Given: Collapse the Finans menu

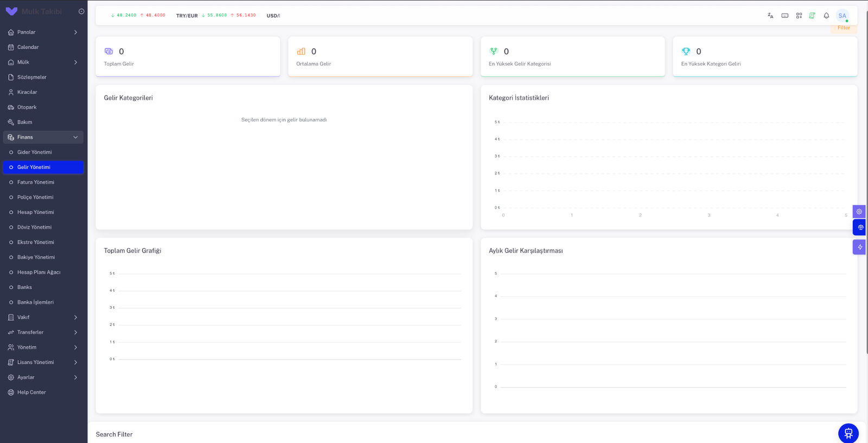Looking at the screenshot, I should [x=43, y=137].
